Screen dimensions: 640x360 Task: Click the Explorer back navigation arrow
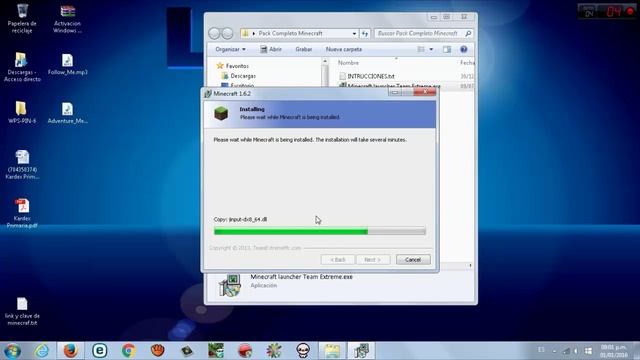point(214,33)
